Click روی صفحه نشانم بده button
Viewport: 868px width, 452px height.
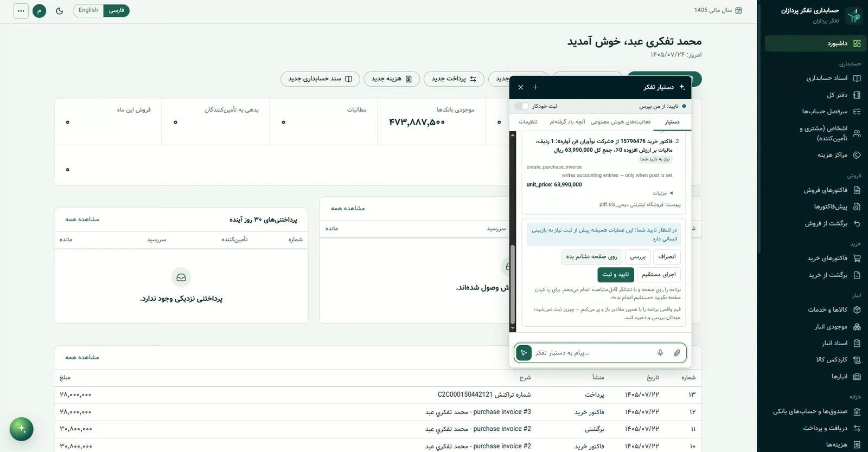592,257
